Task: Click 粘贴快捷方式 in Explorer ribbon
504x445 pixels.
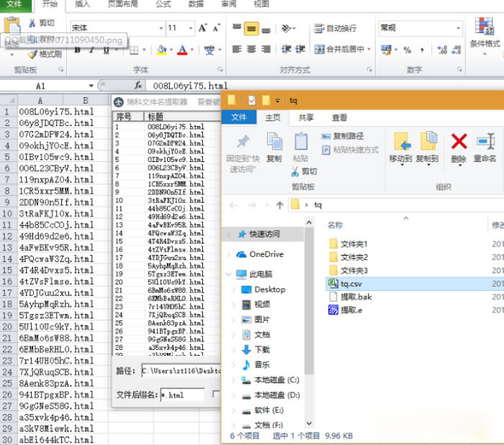Action: coord(351,150)
